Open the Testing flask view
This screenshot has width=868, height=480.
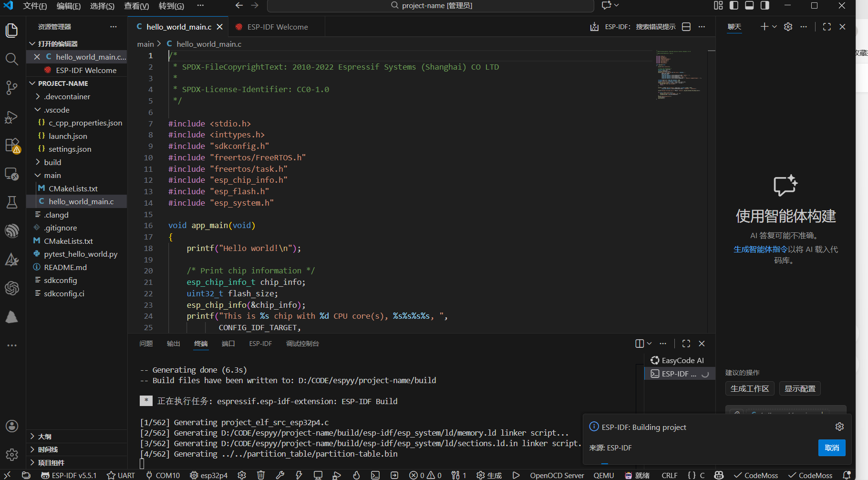coord(11,202)
